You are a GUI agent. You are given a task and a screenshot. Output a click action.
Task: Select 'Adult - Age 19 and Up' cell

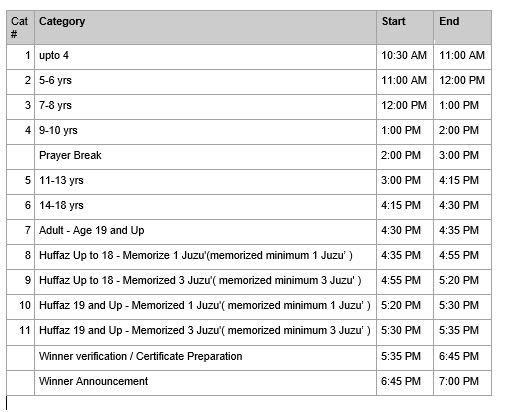(205, 232)
